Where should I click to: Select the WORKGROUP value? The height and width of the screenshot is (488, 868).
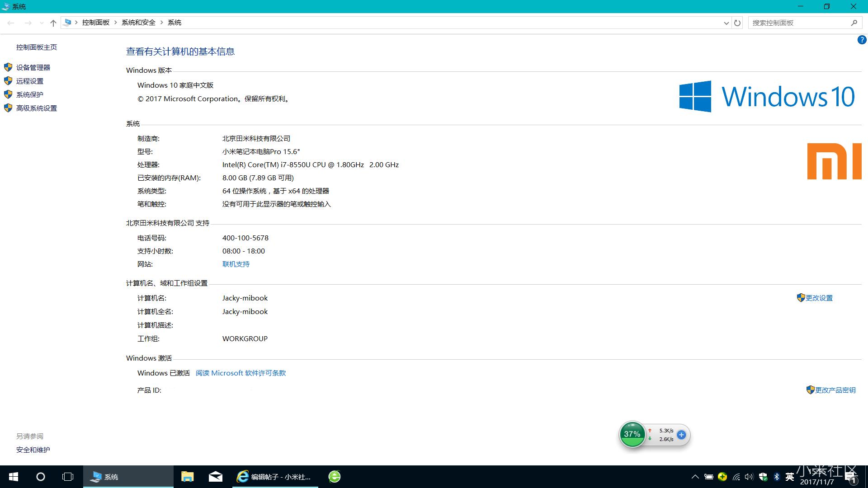245,338
